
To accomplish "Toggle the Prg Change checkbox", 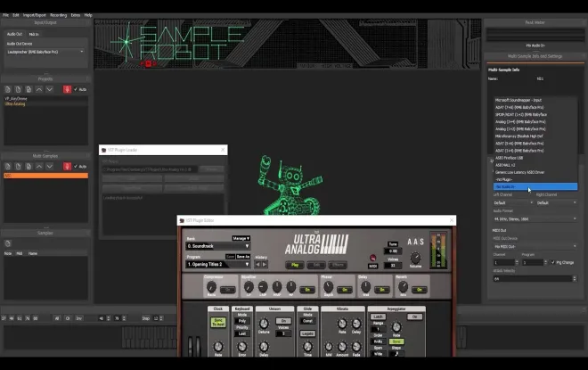I will [552, 262].
